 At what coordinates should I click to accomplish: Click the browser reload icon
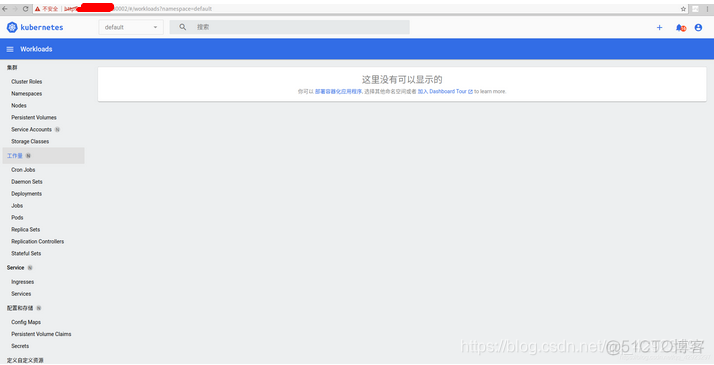pyautogui.click(x=26, y=9)
